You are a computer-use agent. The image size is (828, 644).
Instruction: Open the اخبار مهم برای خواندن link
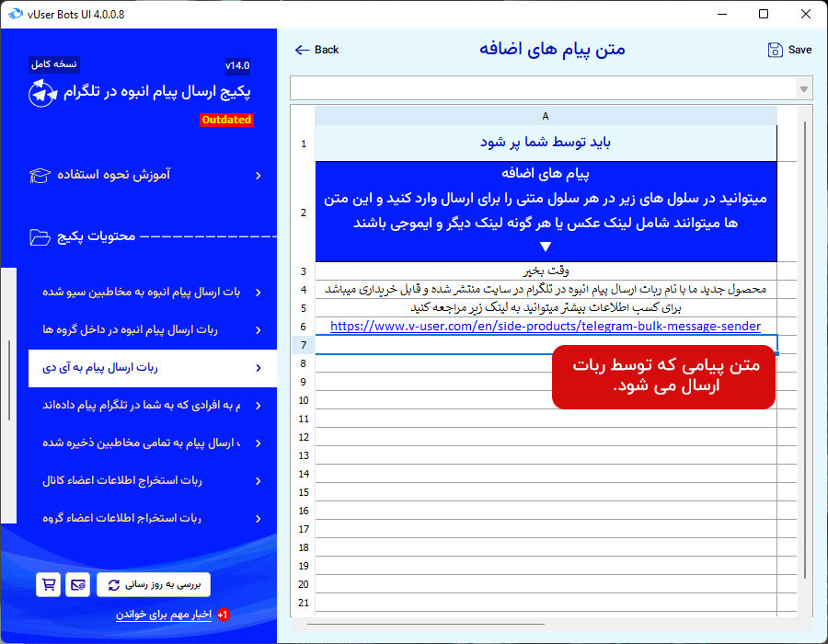click(164, 615)
